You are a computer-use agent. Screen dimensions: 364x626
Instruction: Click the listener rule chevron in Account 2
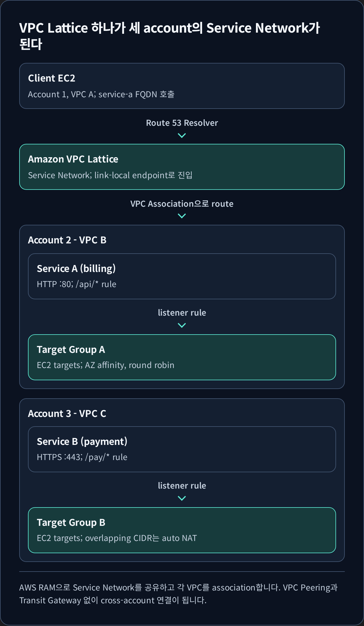pyautogui.click(x=182, y=325)
